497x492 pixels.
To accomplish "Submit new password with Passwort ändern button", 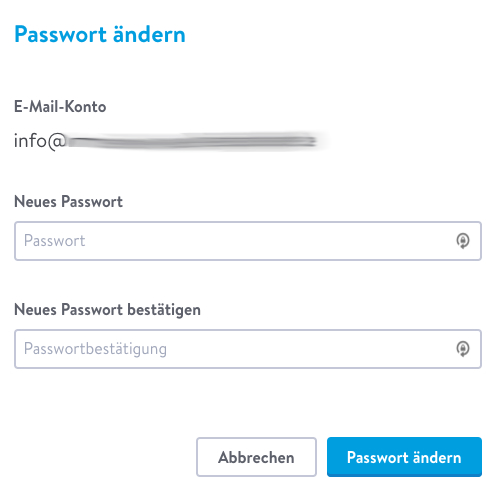I will point(404,457).
